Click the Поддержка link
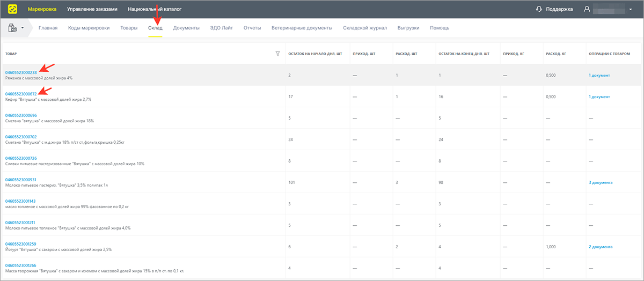This screenshot has height=281, width=644. (559, 9)
